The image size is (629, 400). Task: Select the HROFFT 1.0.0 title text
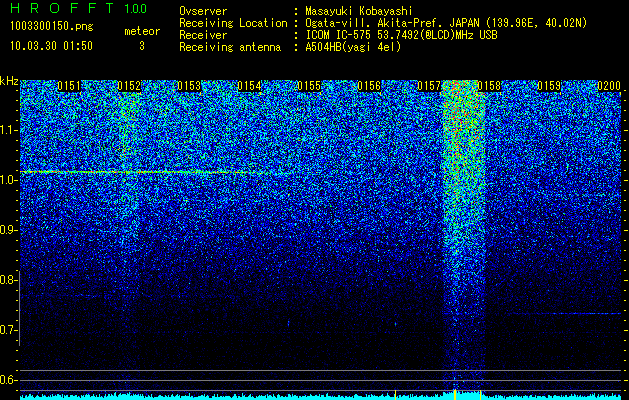pyautogui.click(x=79, y=8)
